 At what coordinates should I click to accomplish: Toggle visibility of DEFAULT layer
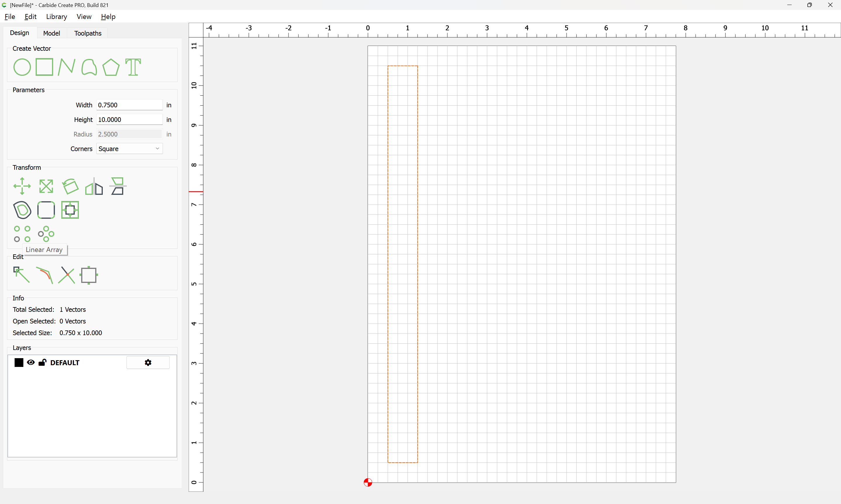31,362
